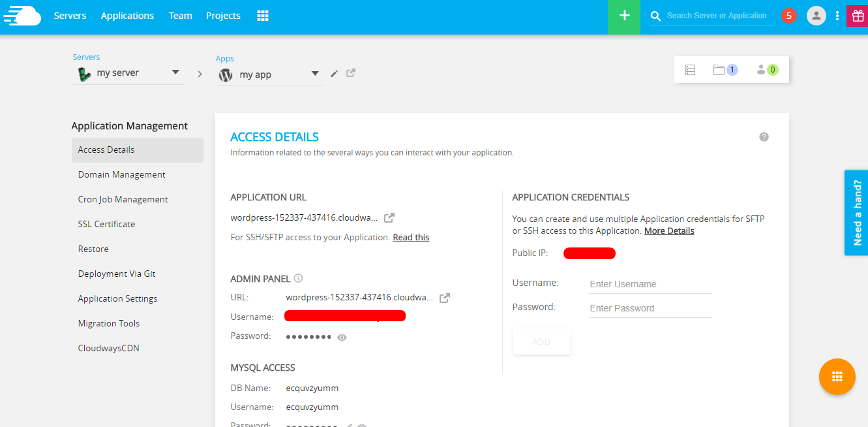This screenshot has width=868, height=427.
Task: Click the Admin Panel URL address
Action: click(x=359, y=297)
